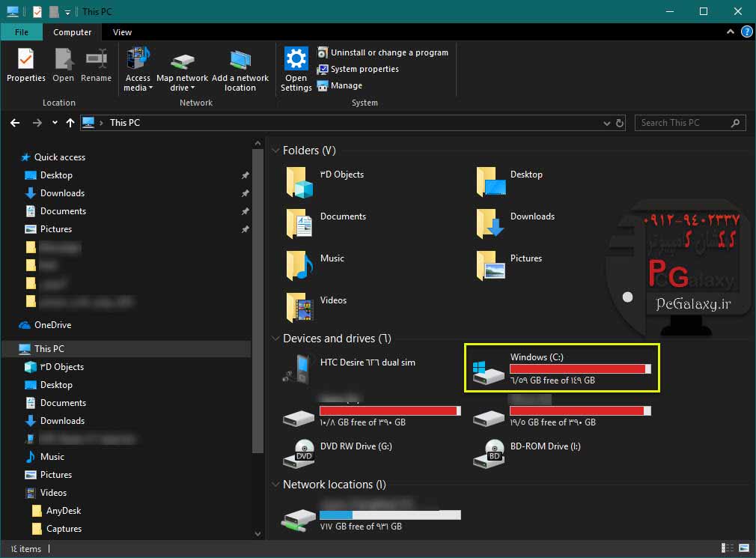Expand the address bar history dropdown
Viewport: 756px width, 558px height.
pyautogui.click(x=606, y=123)
